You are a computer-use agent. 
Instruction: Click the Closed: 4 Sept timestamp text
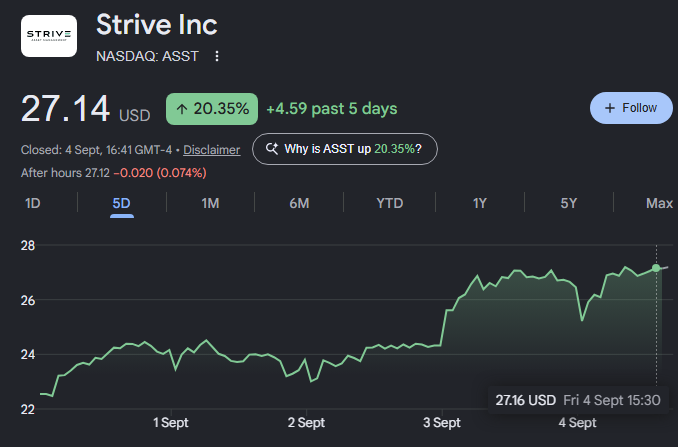(x=96, y=150)
